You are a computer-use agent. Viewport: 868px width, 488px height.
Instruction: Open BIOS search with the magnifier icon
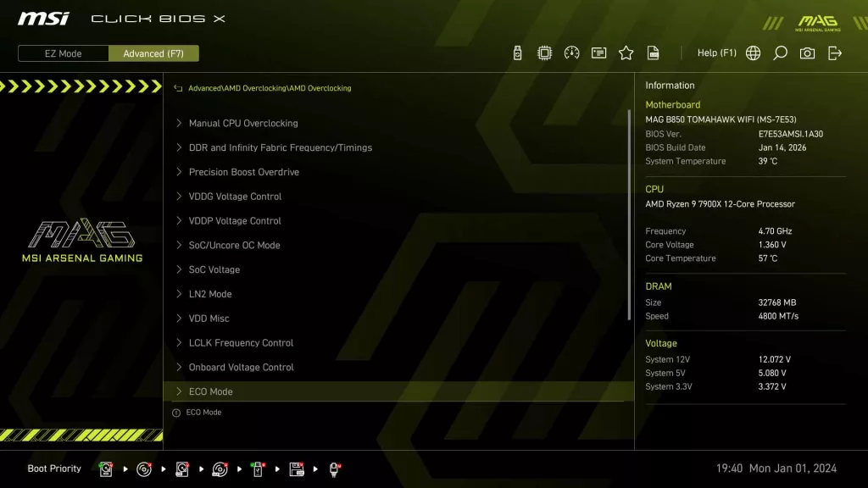[x=780, y=53]
